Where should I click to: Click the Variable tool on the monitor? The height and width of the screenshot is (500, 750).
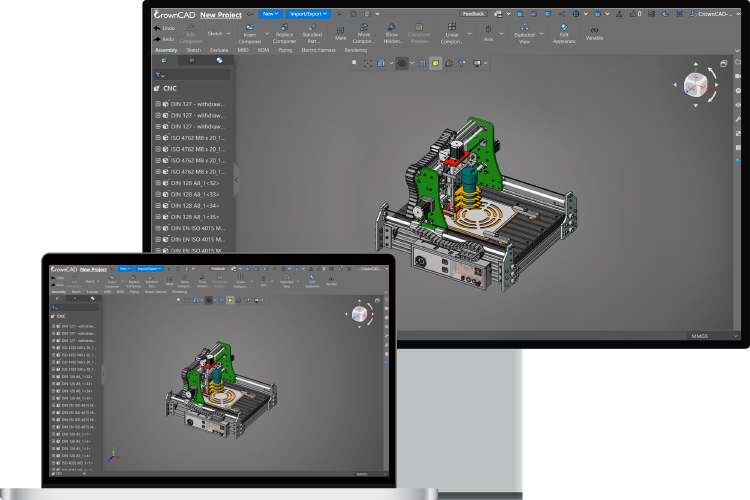pyautogui.click(x=594, y=33)
